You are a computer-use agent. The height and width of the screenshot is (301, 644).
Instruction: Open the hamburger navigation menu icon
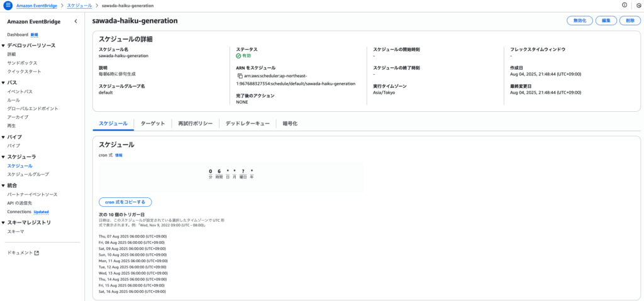(8, 6)
